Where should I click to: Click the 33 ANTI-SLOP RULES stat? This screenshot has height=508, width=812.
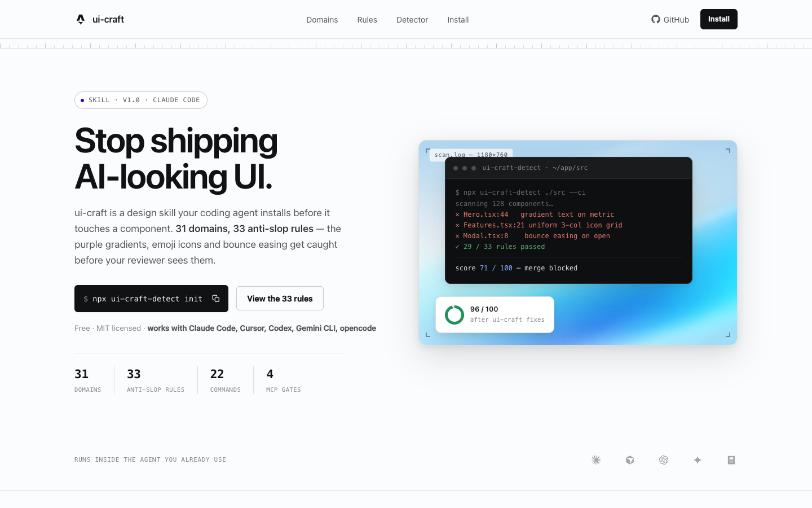coord(156,380)
